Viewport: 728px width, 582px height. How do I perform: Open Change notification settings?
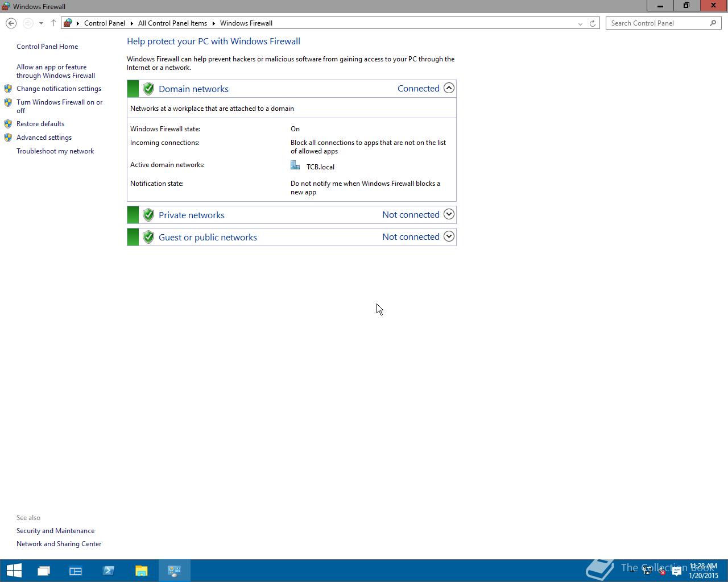(x=59, y=89)
